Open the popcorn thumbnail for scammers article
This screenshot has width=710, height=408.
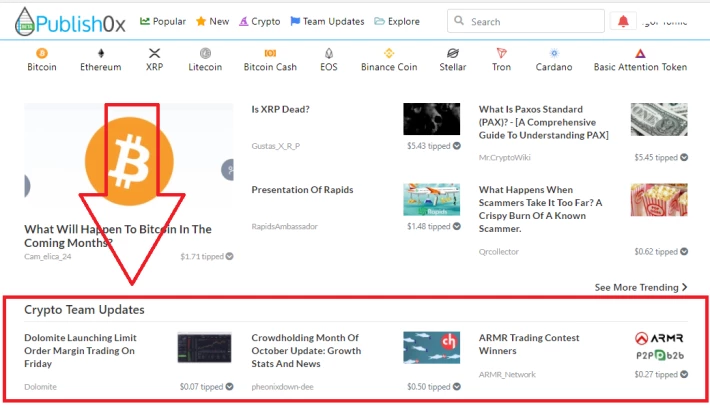tap(659, 199)
